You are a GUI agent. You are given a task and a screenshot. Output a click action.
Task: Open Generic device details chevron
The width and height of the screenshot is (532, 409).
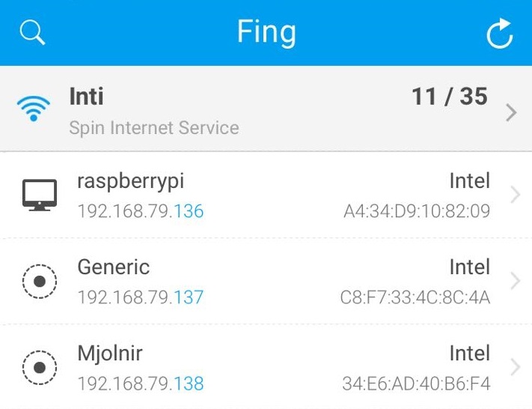[515, 282]
